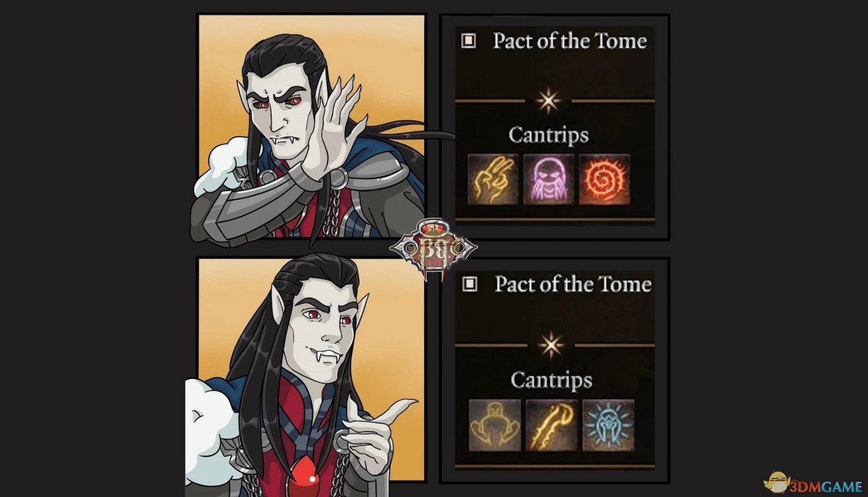Toggle the checkbox beside lower Pact of the Tome
This screenshot has width=868, height=497.
[470, 284]
